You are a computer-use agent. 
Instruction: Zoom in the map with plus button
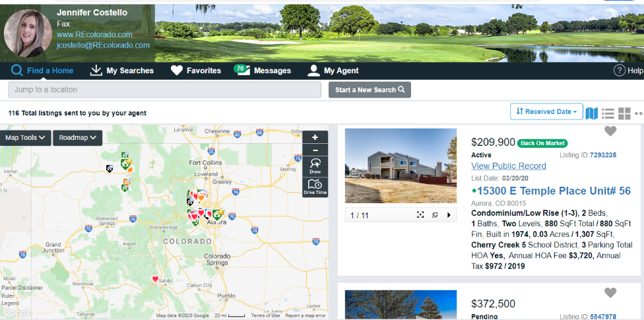click(x=315, y=137)
